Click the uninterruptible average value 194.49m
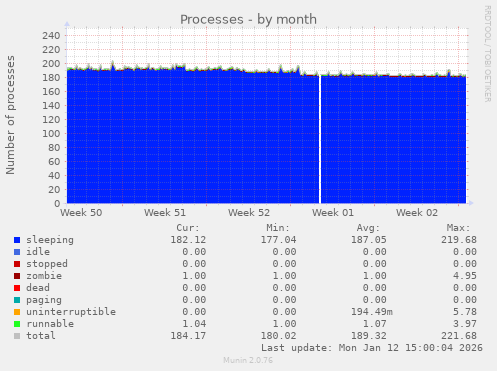 click(x=372, y=312)
